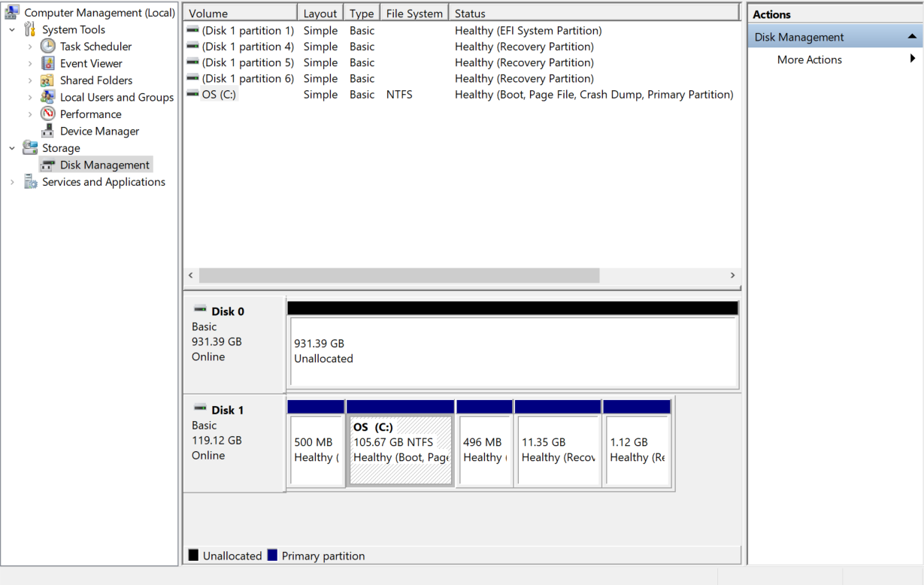Click the Disk 0 931.39 GB size label
The image size is (924, 585).
(217, 341)
